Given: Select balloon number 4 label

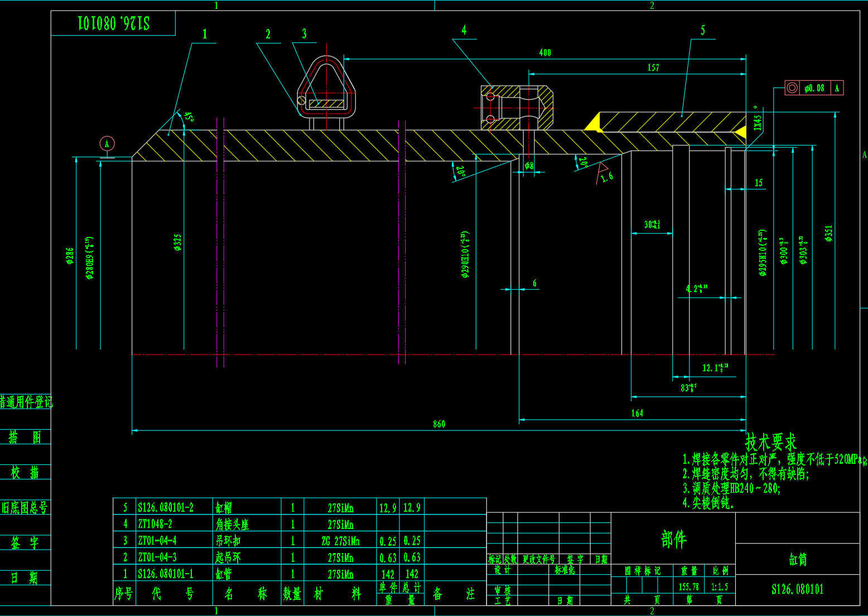Looking at the screenshot, I should pos(464,30).
